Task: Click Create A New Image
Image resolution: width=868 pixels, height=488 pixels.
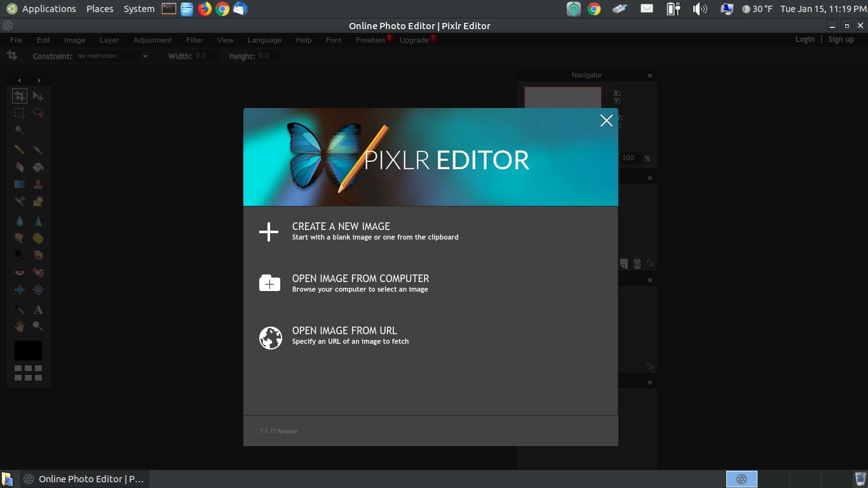Action: 341,226
